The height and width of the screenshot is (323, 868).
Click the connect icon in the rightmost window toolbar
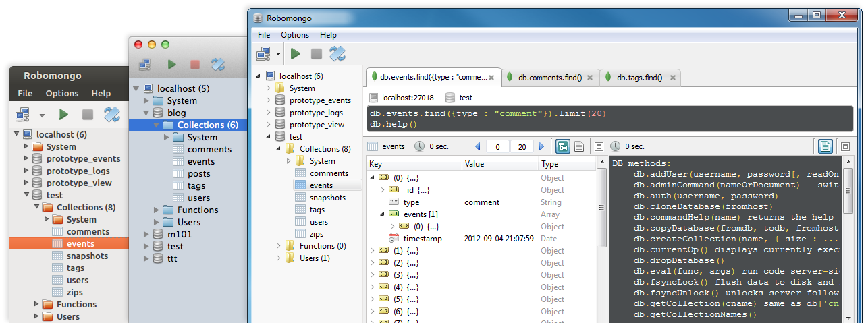[x=263, y=53]
